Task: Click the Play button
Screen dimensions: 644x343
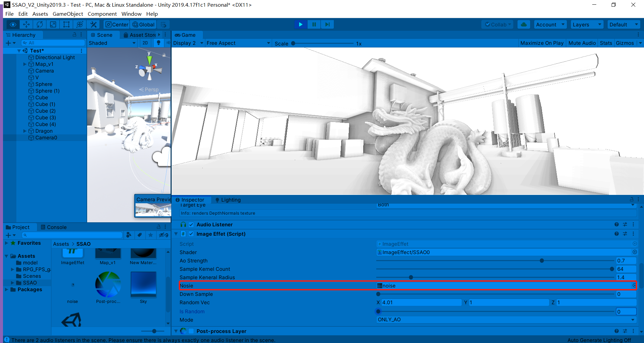Action: 300,24
